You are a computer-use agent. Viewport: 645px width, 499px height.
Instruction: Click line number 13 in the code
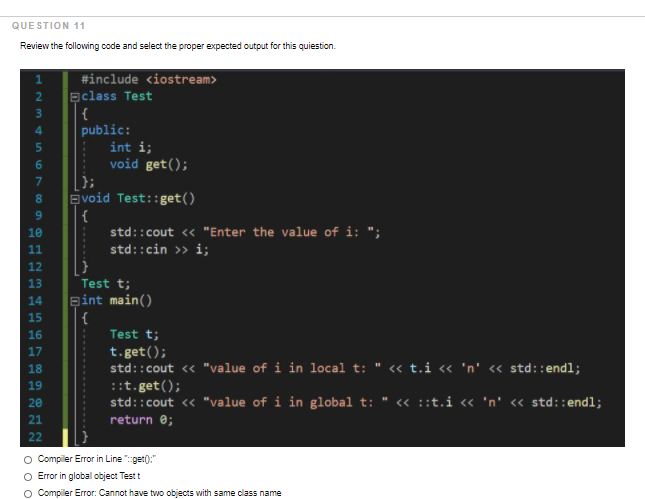(x=35, y=283)
